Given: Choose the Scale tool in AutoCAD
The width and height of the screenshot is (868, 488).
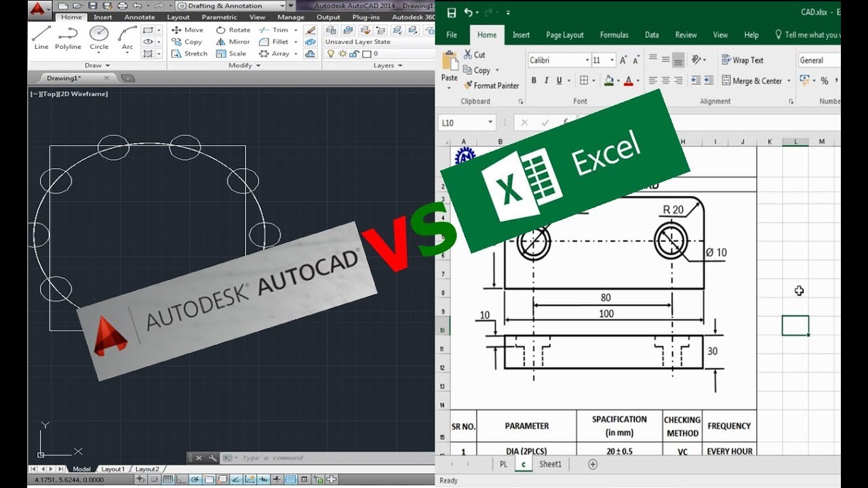Looking at the screenshot, I should [231, 54].
